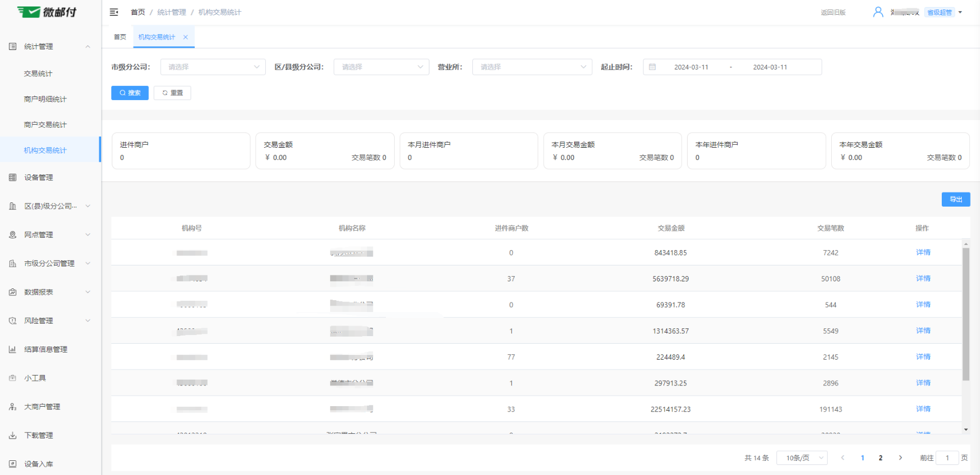This screenshot has height=475, width=980.
Task: Select 交易统计 in the sidebar
Action: click(38, 74)
